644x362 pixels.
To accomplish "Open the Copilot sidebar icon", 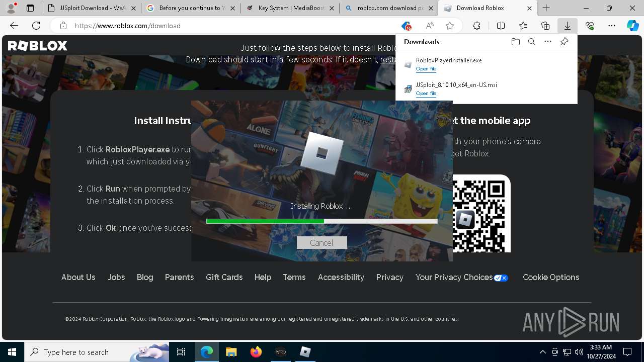I will point(632,26).
